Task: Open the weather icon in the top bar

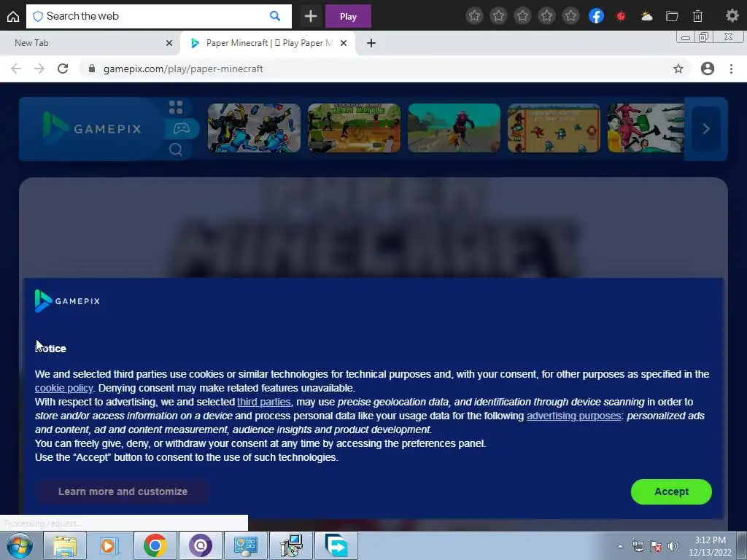Action: [x=646, y=16]
